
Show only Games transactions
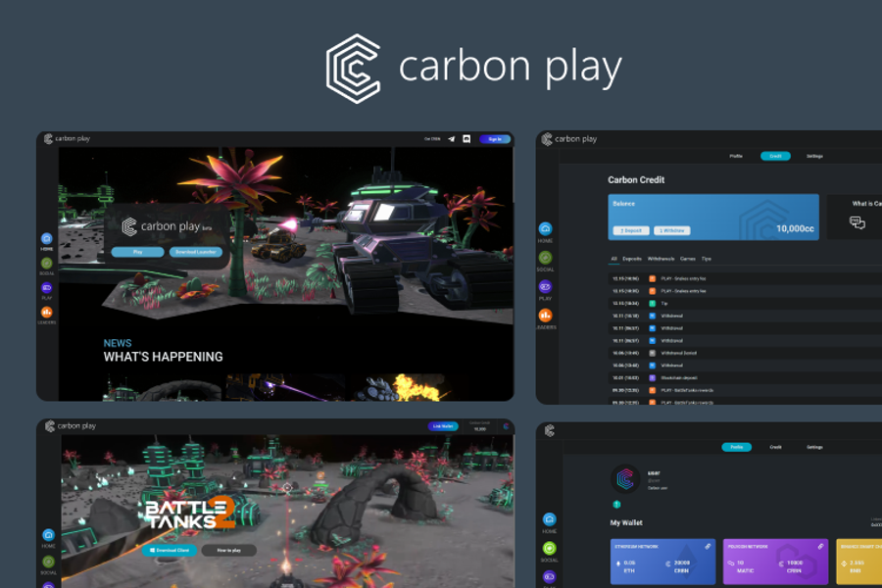tap(688, 259)
